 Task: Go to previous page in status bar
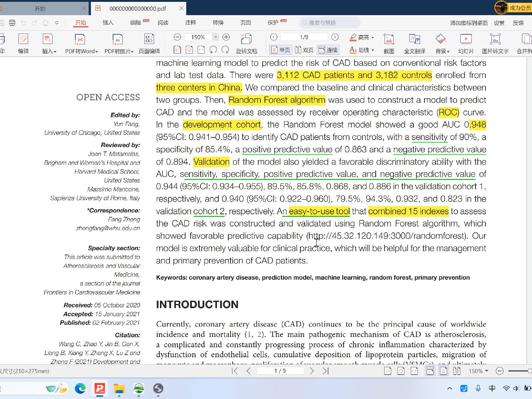click(248, 371)
